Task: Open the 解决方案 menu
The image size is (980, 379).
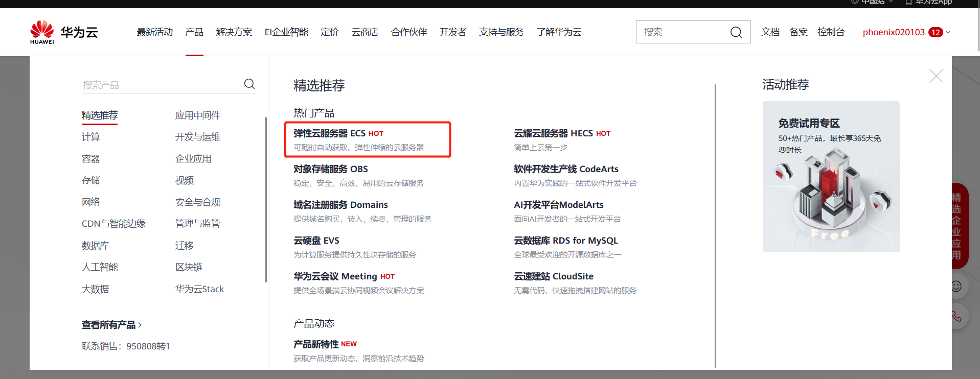Action: [234, 32]
